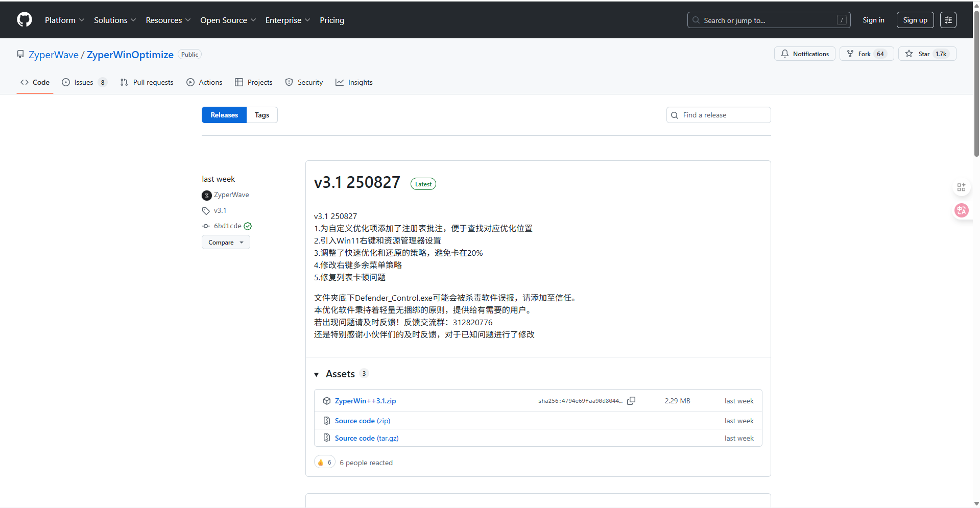The width and height of the screenshot is (980, 508).
Task: Switch to the Tags view
Action: (x=262, y=115)
